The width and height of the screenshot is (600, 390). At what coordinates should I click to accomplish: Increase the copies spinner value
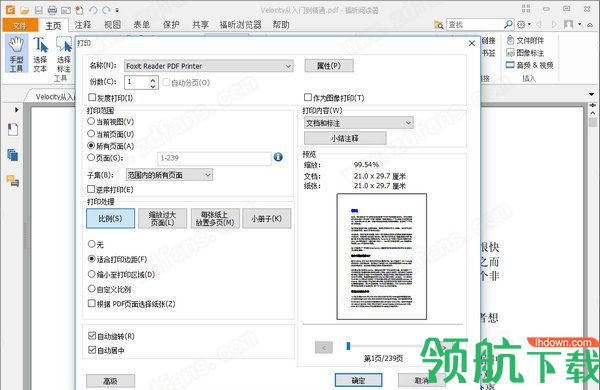click(153, 80)
